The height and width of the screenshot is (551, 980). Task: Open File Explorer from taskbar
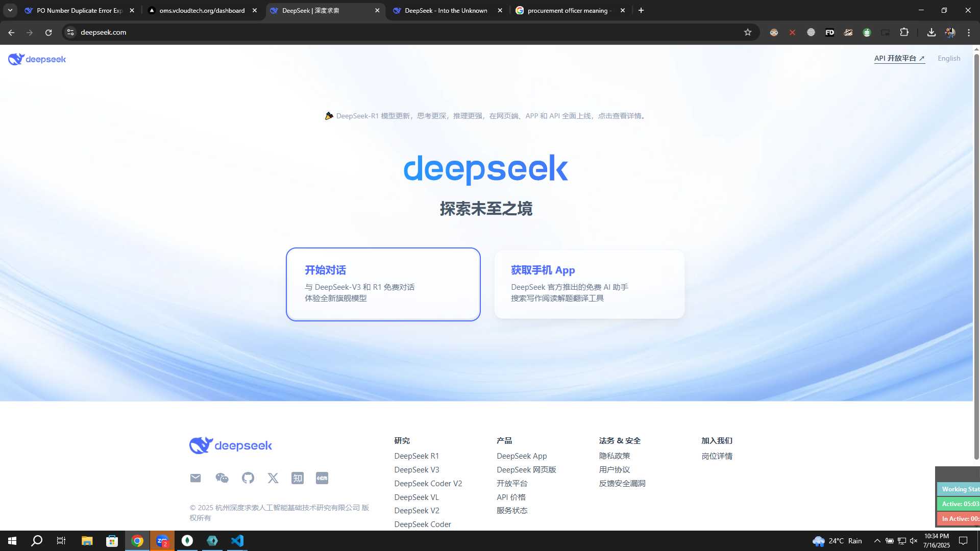[x=87, y=541]
